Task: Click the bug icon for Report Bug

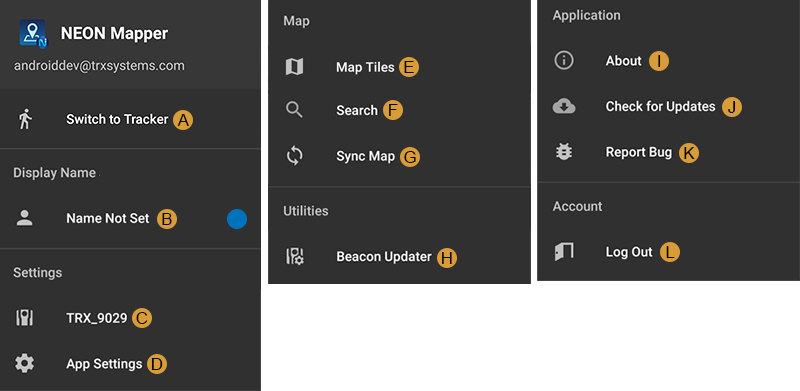Action: (564, 152)
